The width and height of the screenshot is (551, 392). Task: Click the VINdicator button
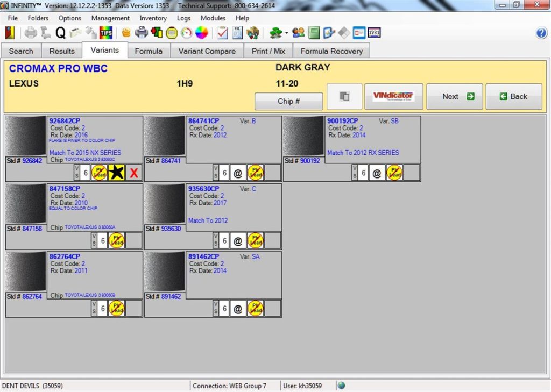393,96
